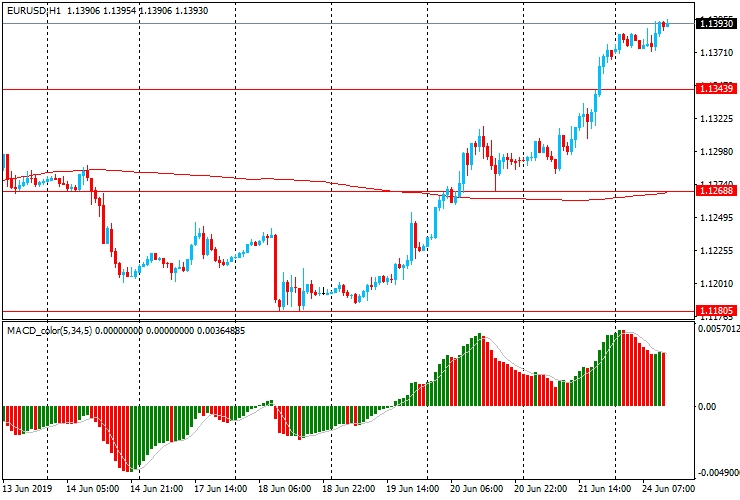The image size is (740, 500).
Task: Click the 13 Jun 2019 time axis label
Action: (x=27, y=488)
